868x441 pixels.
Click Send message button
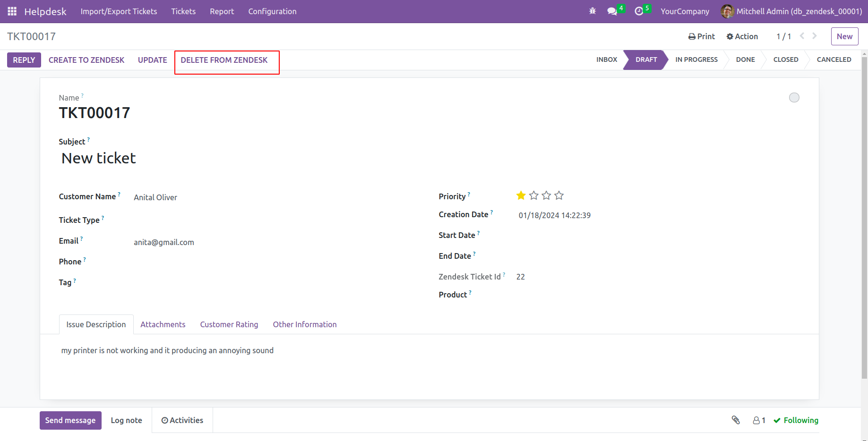click(x=70, y=420)
